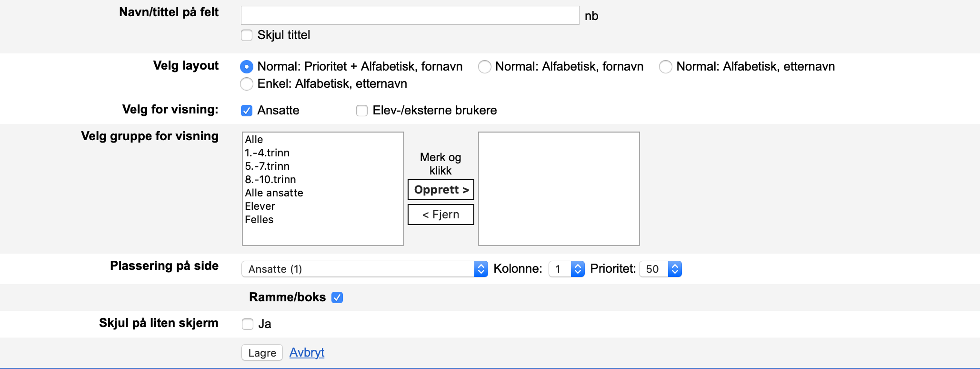980x369 pixels.
Task: Click the Navn/tittel på felt text input
Action: [x=410, y=15]
